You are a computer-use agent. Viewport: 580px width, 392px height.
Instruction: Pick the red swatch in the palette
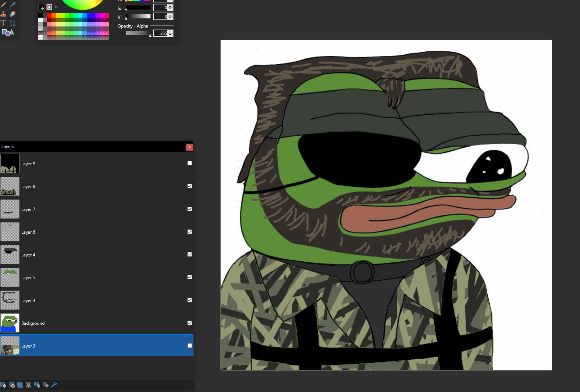pyautogui.click(x=49, y=15)
